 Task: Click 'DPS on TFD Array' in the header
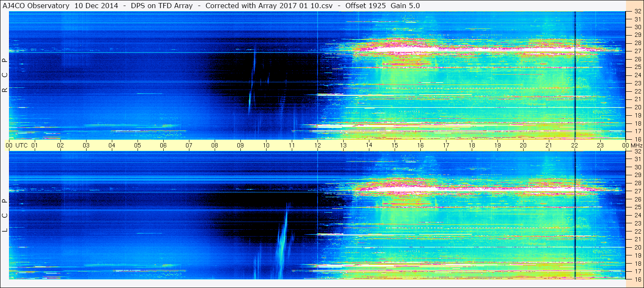coord(162,6)
